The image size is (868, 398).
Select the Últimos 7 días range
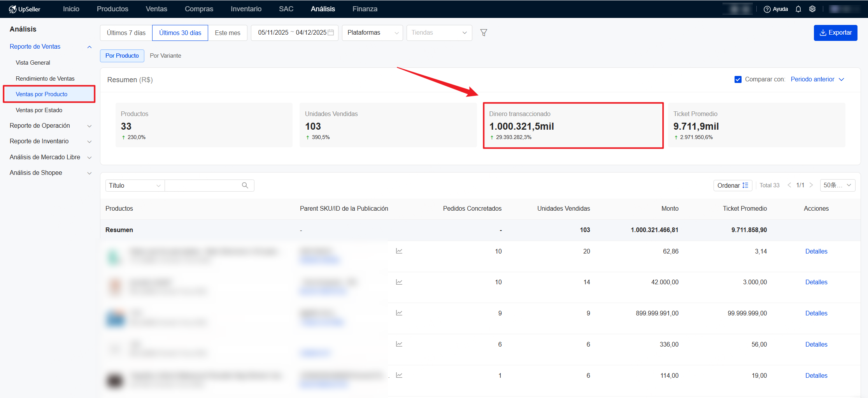126,33
